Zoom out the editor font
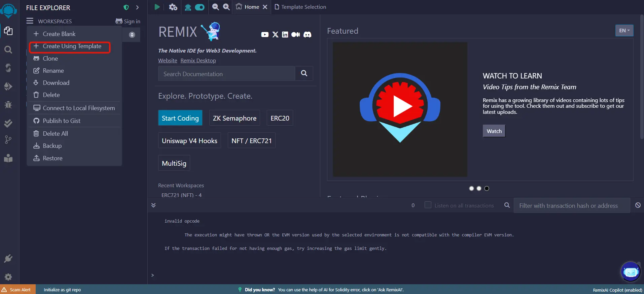This screenshot has height=294, width=644. coord(216,7)
